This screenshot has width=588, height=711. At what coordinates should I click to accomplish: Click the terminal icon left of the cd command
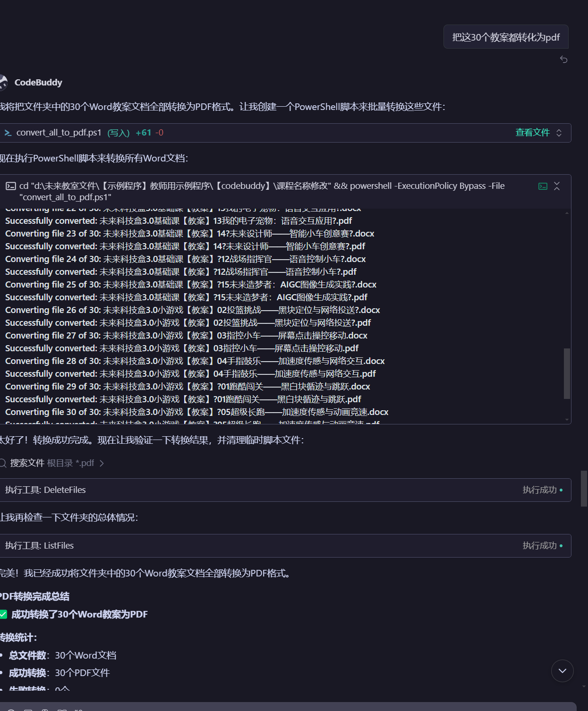pyautogui.click(x=10, y=186)
